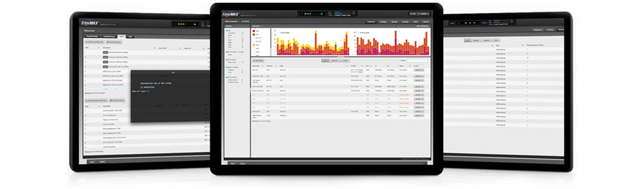Click the Routes link in Services panel
Image resolution: width=644 pixels, height=189 pixels.
[x=227, y=30]
